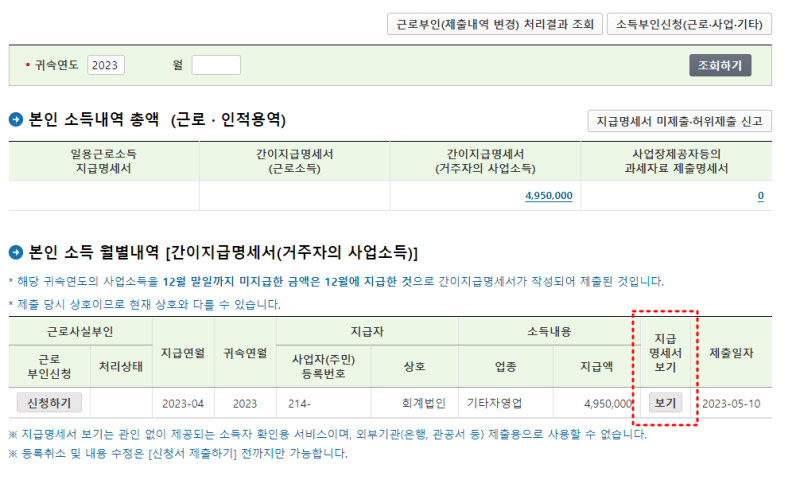800x480 pixels.
Task: Click the arrow icon beside 본인 소득 월별내역
Action: (16, 252)
